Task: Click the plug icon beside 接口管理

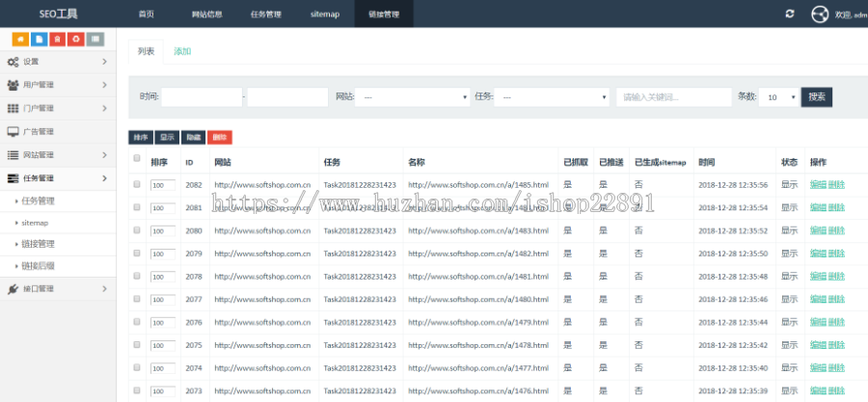Action: pos(13,288)
